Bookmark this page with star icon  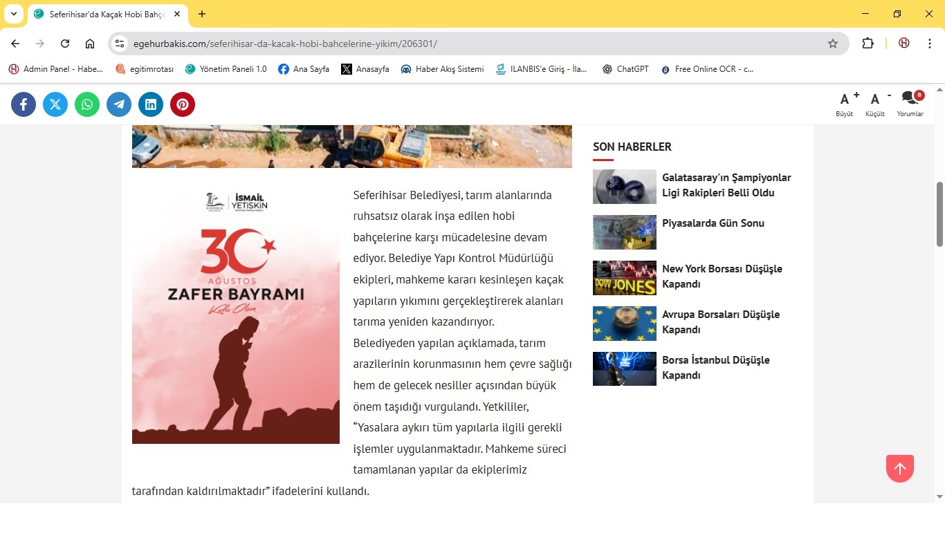click(x=833, y=44)
